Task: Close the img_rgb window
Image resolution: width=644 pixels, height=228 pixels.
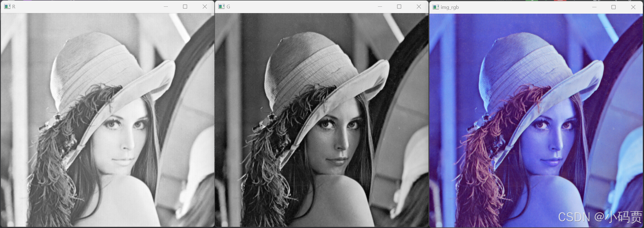Action: click(633, 7)
